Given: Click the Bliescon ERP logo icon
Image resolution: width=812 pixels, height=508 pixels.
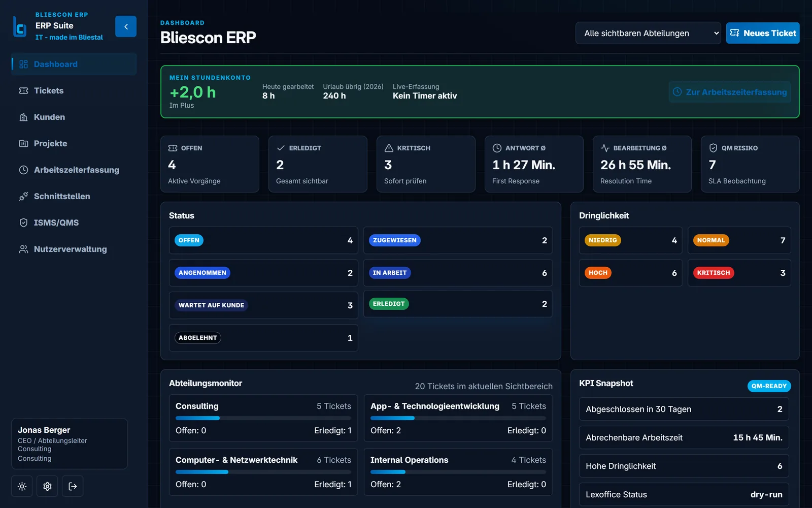Looking at the screenshot, I should pos(19,26).
